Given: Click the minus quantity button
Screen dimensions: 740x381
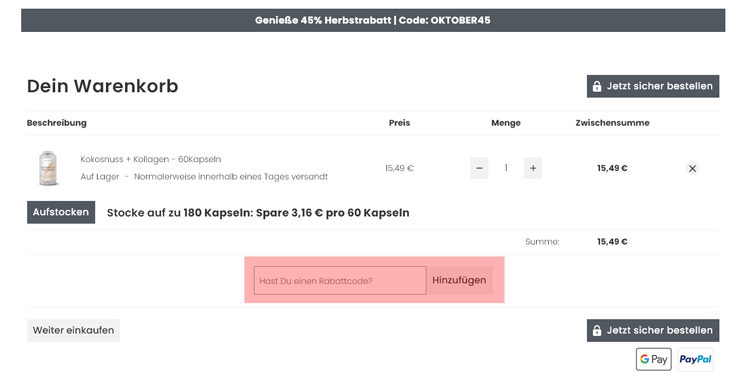Looking at the screenshot, I should tap(479, 168).
